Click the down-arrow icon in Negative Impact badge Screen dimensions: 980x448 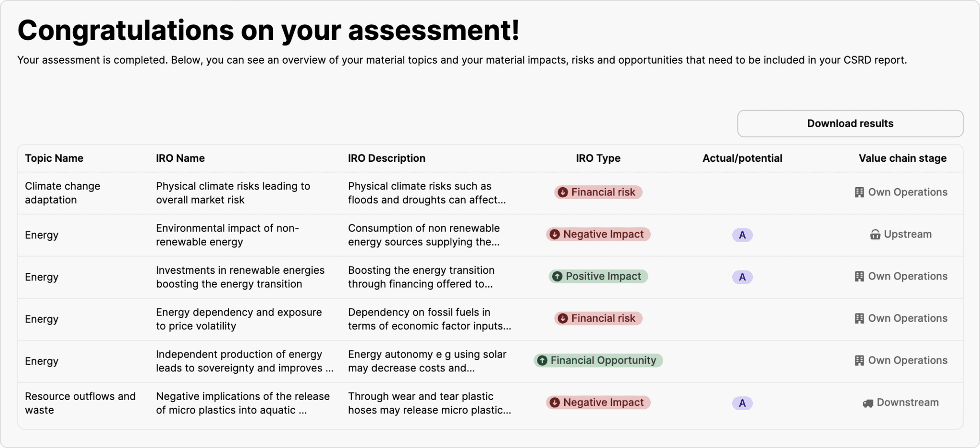(x=555, y=234)
